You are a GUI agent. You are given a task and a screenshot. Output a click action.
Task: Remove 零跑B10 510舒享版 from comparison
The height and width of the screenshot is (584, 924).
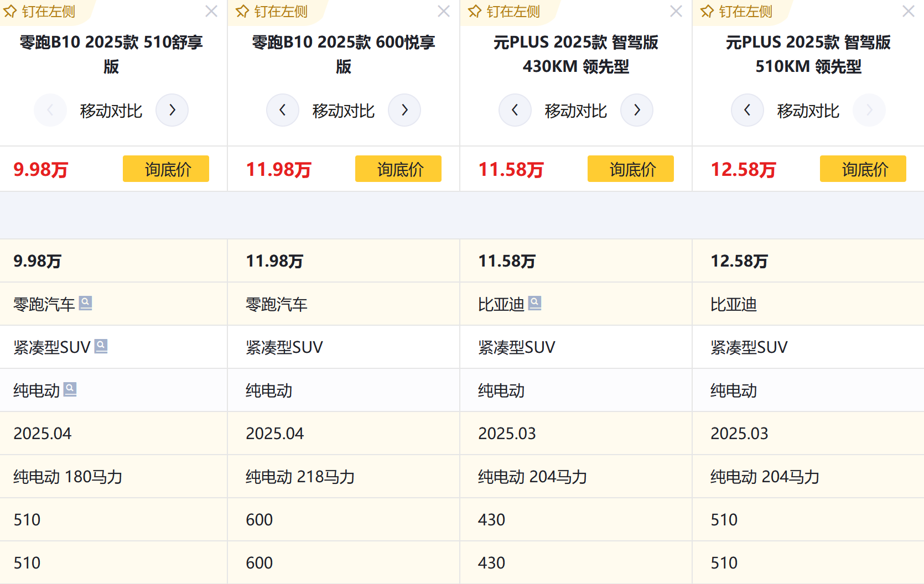[211, 11]
